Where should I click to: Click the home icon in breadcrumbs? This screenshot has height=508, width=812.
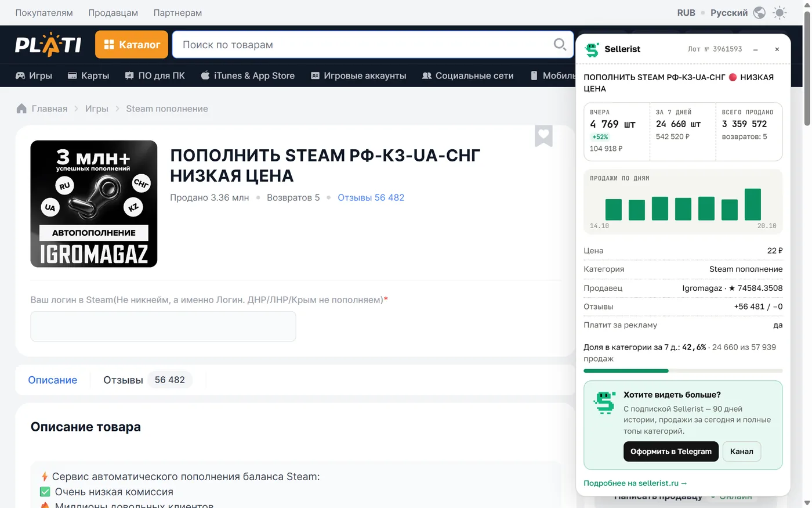[21, 109]
